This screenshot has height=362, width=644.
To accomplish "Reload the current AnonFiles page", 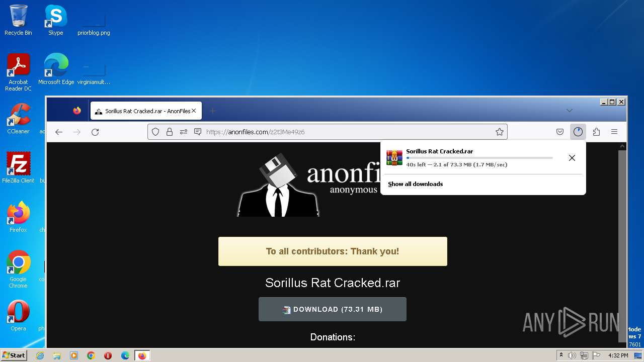I will [x=95, y=132].
